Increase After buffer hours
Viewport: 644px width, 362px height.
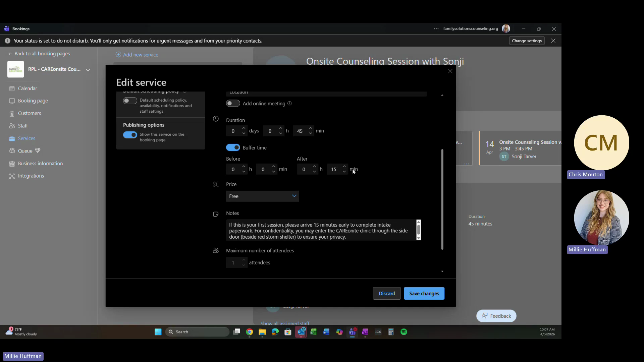(314, 167)
